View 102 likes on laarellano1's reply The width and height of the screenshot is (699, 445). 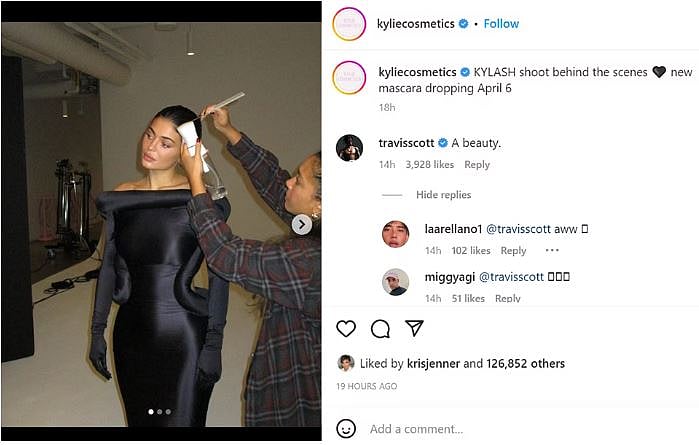470,251
